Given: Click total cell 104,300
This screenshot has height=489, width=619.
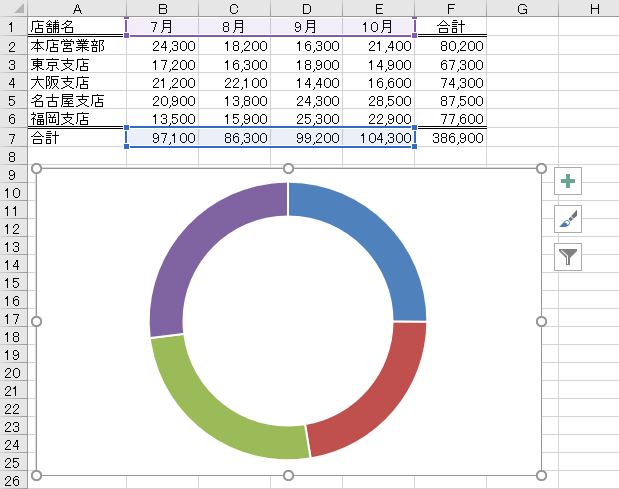Looking at the screenshot, I should (378, 138).
